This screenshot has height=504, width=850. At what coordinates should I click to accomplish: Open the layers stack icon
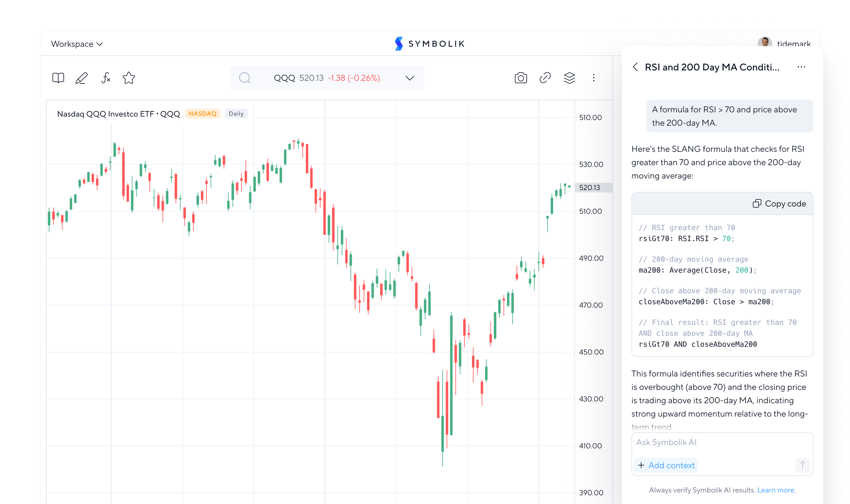click(x=569, y=78)
